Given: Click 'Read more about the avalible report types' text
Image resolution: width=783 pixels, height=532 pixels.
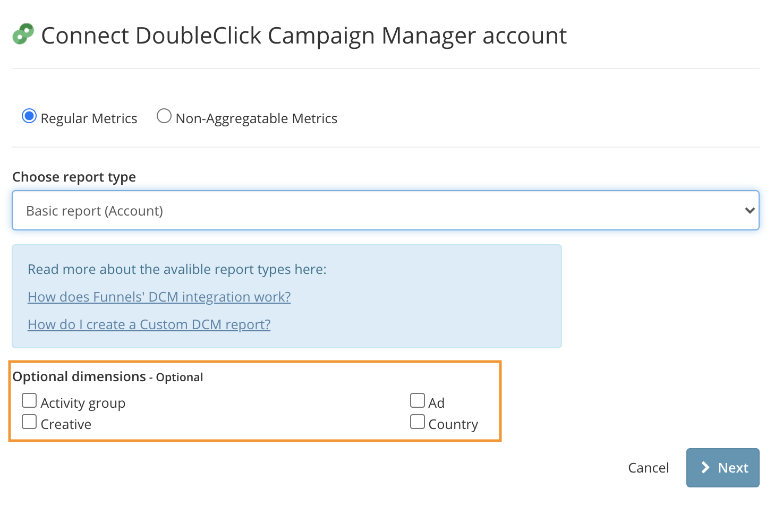Looking at the screenshot, I should (177, 269).
